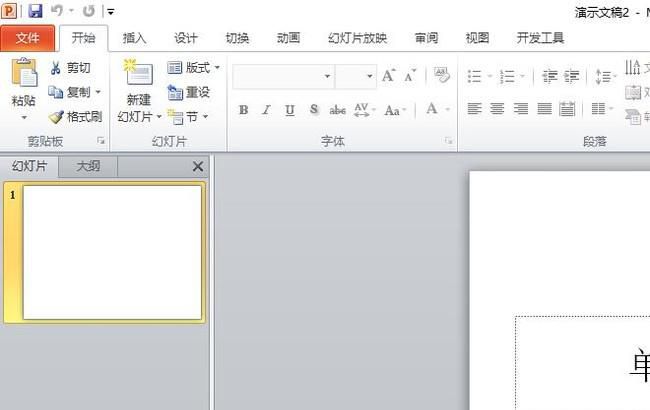Select slide 1 thumbnail

point(112,252)
